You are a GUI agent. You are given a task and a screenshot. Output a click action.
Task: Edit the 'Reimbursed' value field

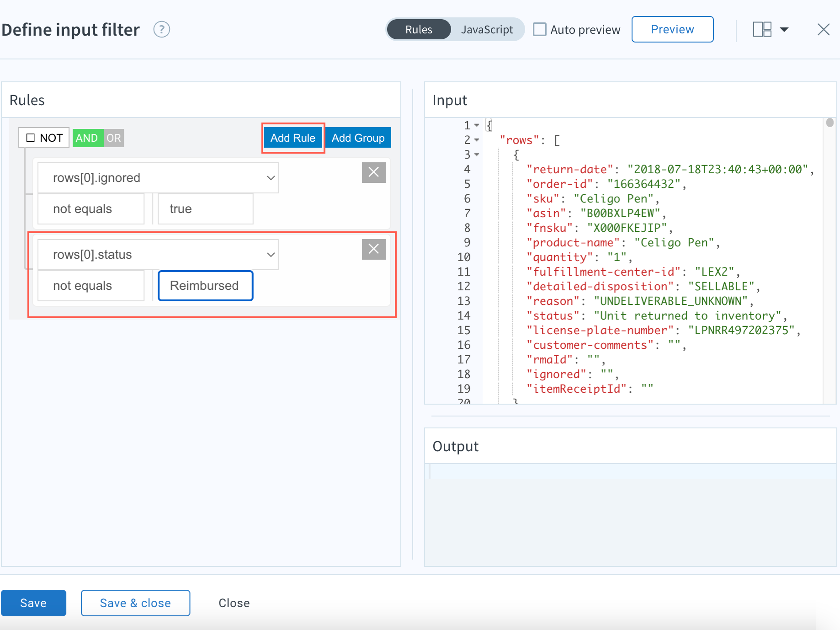coord(206,286)
